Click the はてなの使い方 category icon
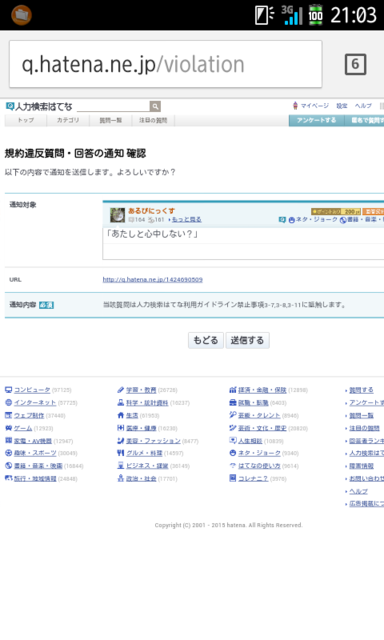Viewport: 384px width, 640px height. (233, 466)
